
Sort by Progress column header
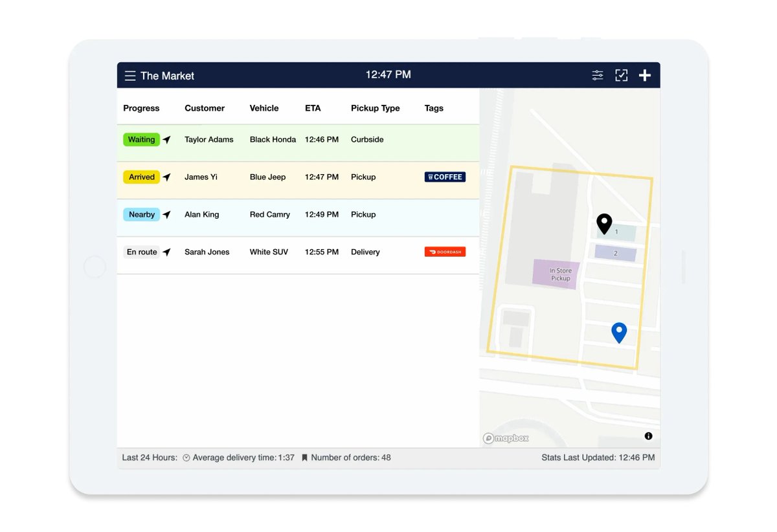tap(141, 108)
